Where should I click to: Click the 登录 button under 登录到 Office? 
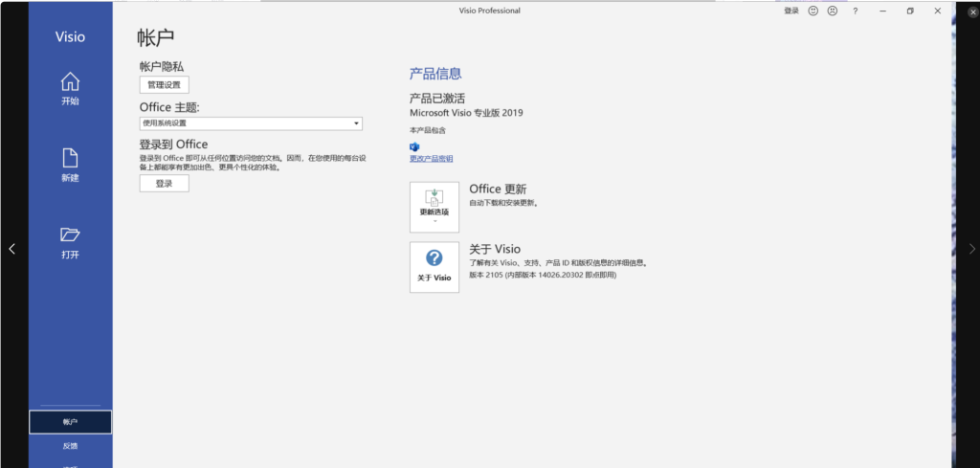pos(164,184)
